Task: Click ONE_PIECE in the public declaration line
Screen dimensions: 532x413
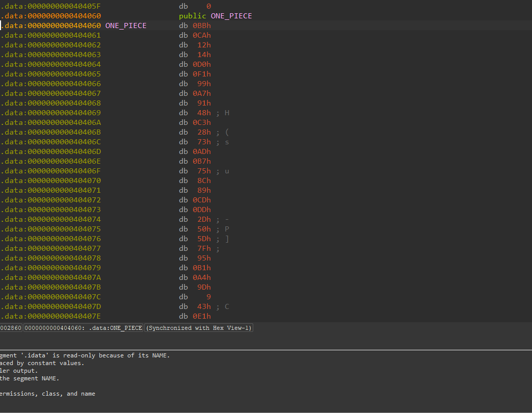Action: click(231, 16)
